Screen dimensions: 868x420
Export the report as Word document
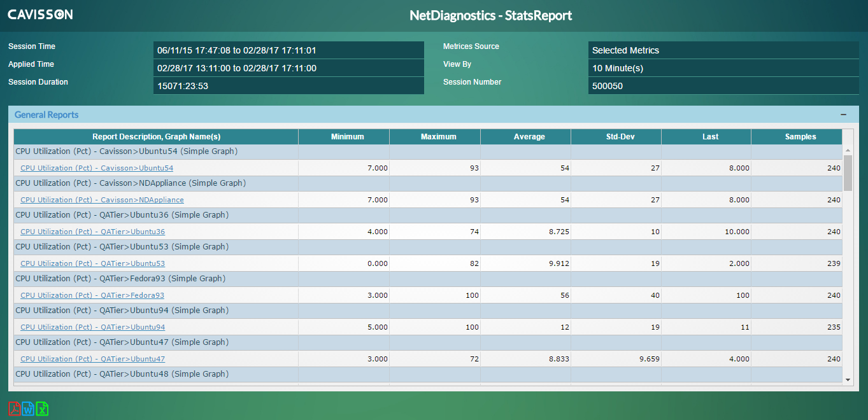[x=28, y=409]
